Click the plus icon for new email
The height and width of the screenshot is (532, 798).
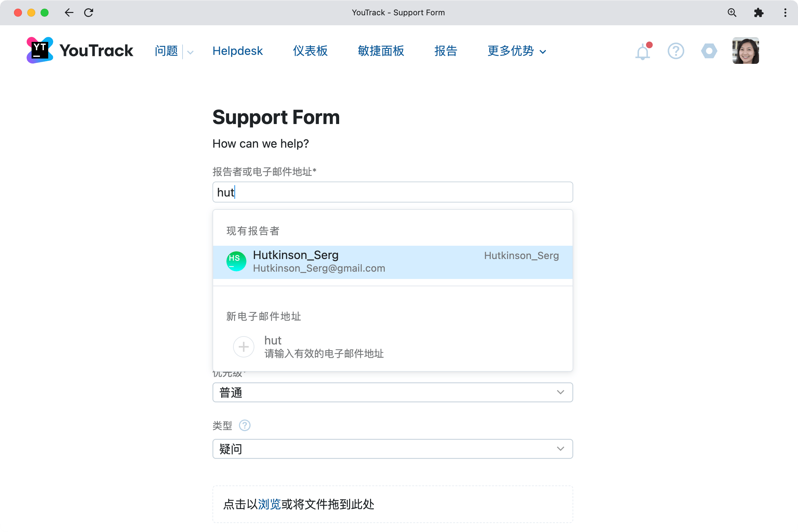tap(244, 347)
